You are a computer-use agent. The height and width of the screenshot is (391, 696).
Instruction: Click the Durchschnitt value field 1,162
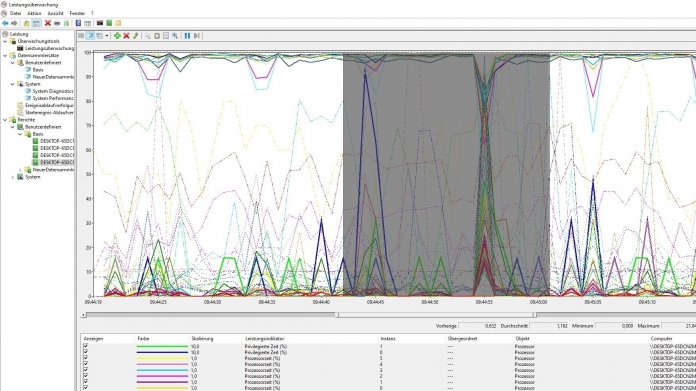[x=549, y=326]
